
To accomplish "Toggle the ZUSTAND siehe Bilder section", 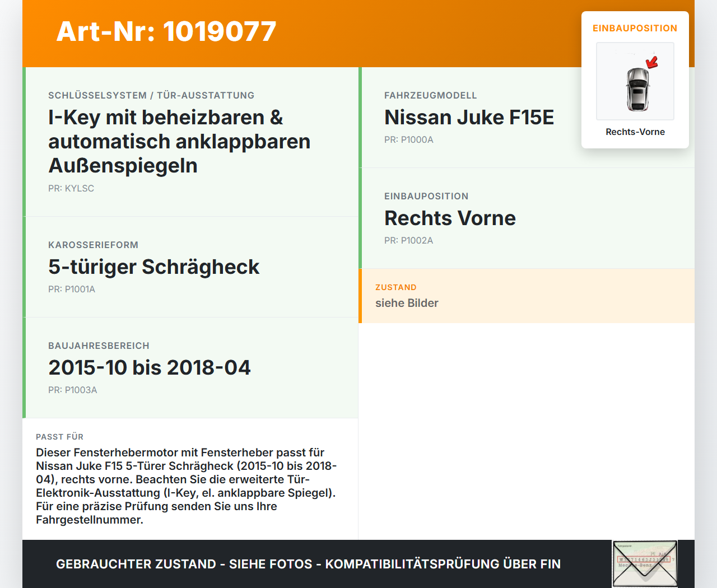I will tap(527, 296).
